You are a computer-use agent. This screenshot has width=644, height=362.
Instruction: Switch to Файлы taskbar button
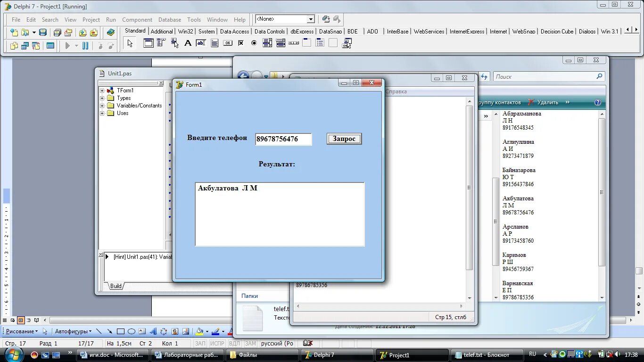coord(262,355)
